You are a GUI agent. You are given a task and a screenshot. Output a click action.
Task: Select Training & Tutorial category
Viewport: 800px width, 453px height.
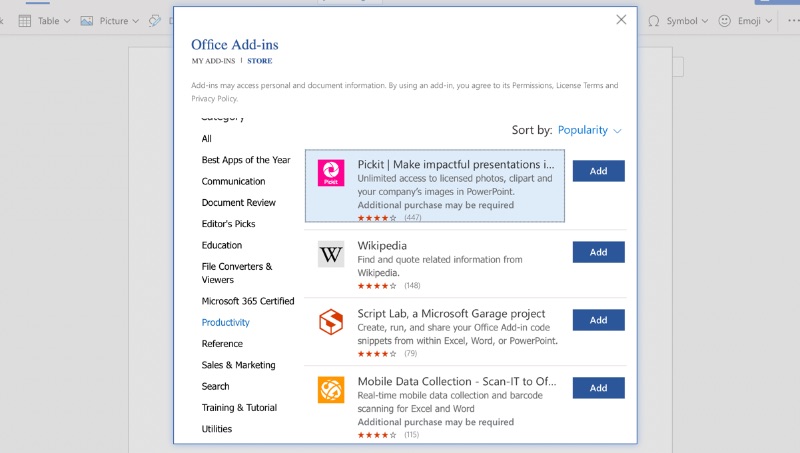tap(239, 408)
